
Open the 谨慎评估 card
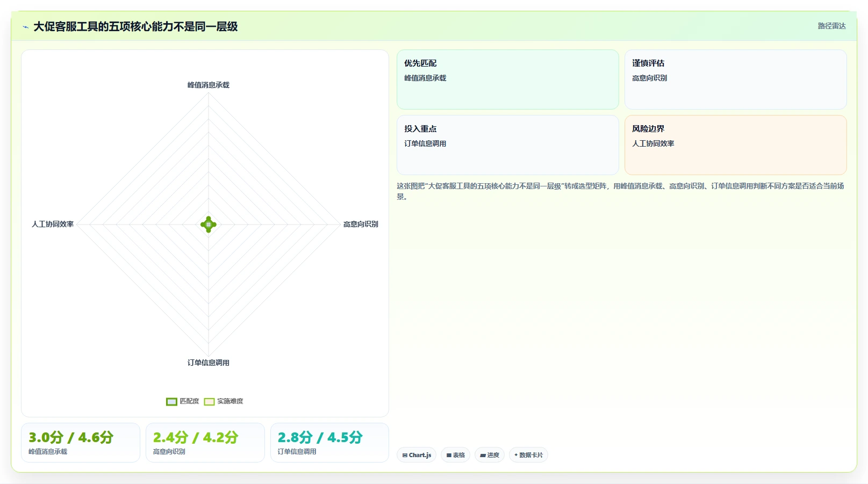pyautogui.click(x=736, y=80)
